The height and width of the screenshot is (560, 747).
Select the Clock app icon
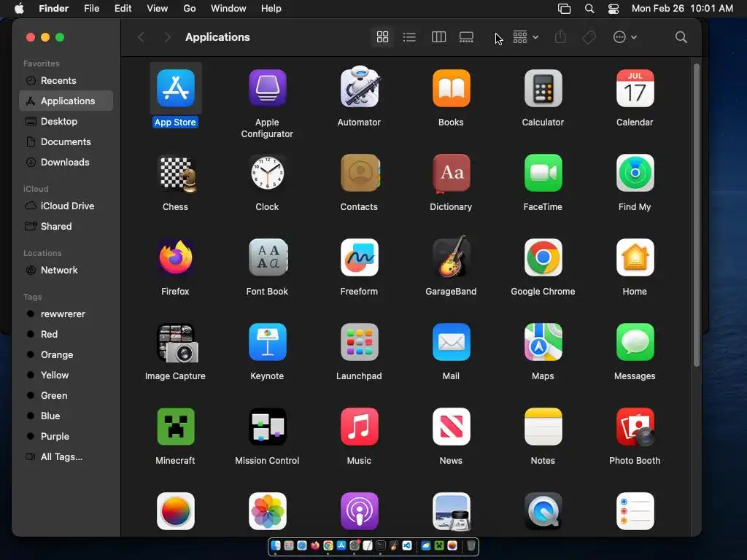[267, 173]
